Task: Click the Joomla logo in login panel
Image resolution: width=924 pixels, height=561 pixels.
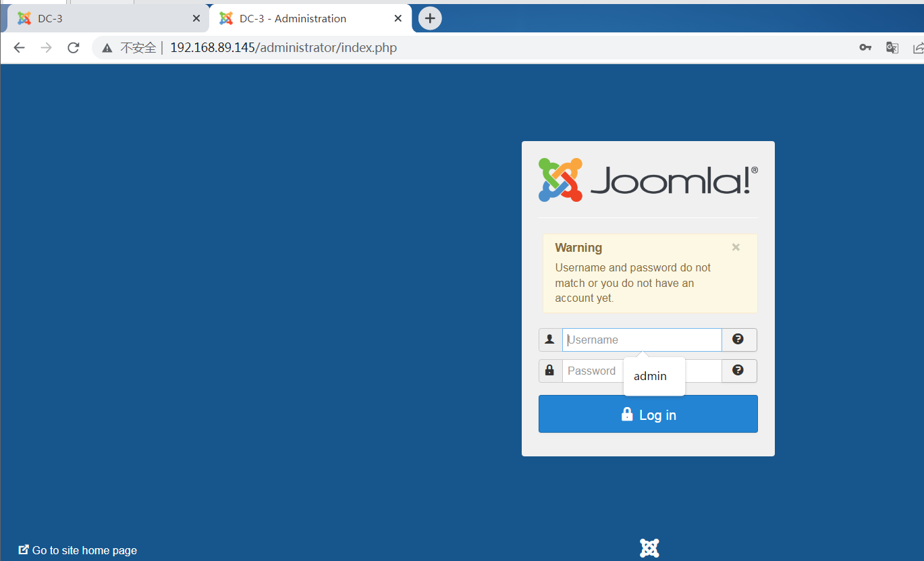Action: coord(648,180)
